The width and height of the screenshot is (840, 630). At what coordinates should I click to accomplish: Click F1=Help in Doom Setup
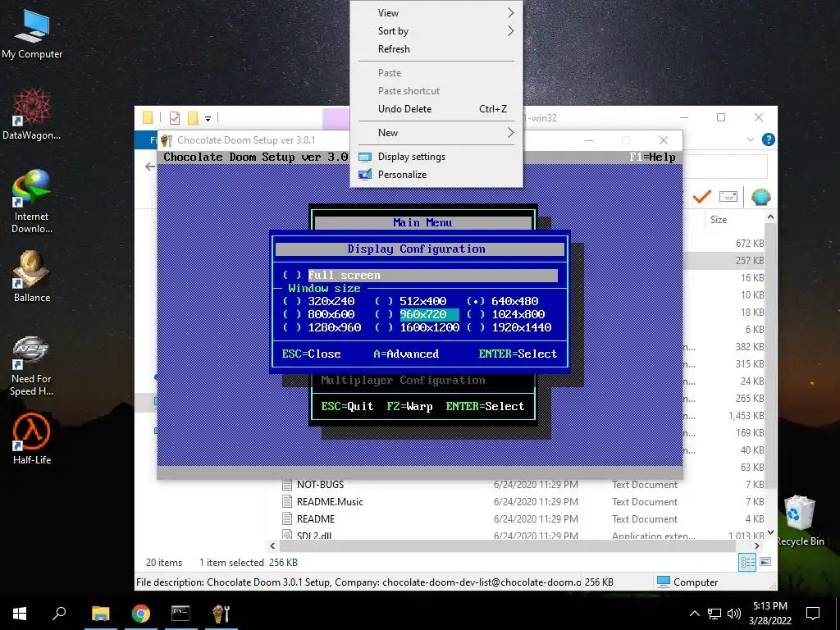point(652,157)
